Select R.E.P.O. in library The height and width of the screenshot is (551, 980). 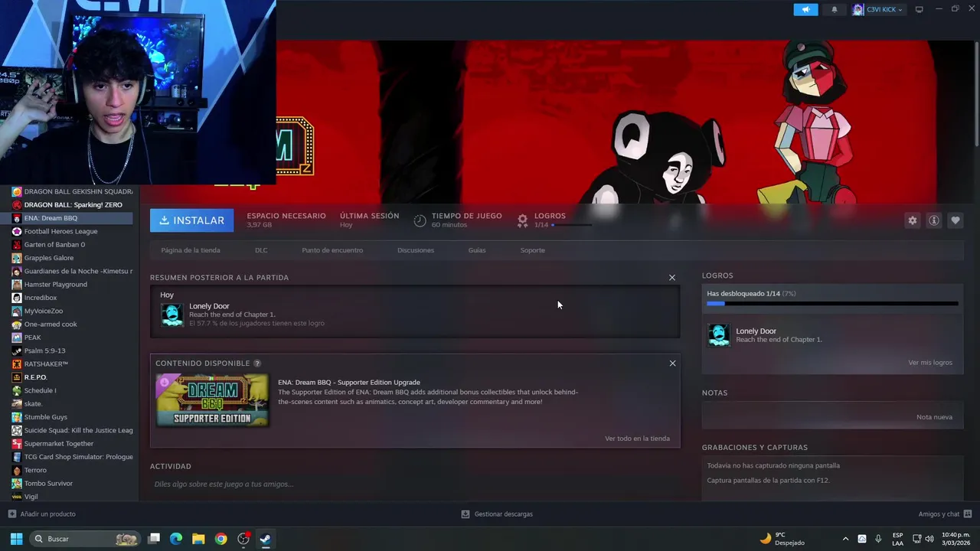(x=72, y=377)
